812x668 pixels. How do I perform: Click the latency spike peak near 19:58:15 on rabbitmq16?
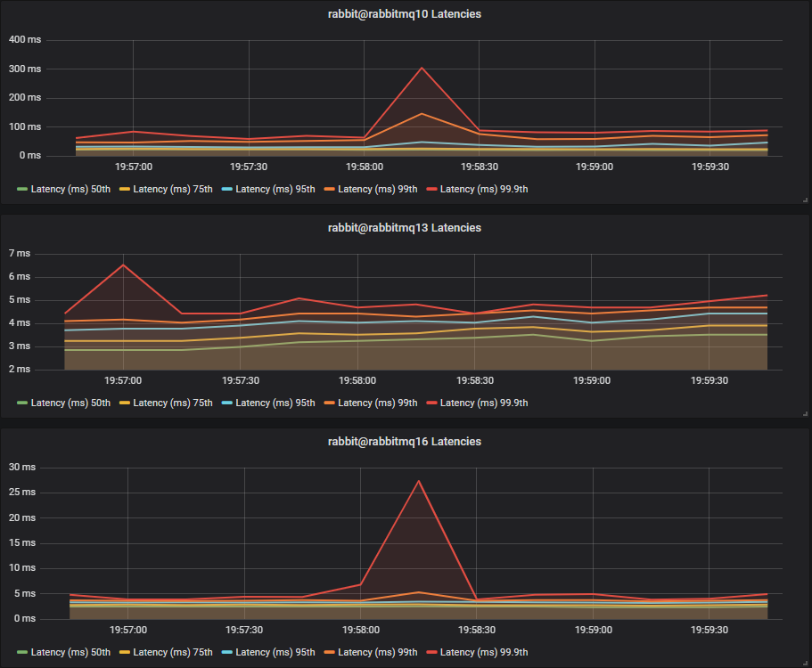(417, 481)
